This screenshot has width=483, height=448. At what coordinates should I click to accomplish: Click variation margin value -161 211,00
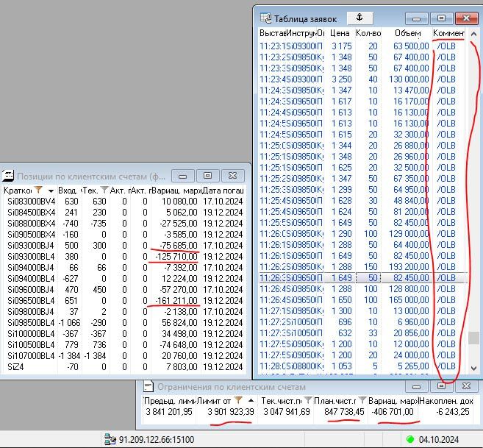coord(176,301)
